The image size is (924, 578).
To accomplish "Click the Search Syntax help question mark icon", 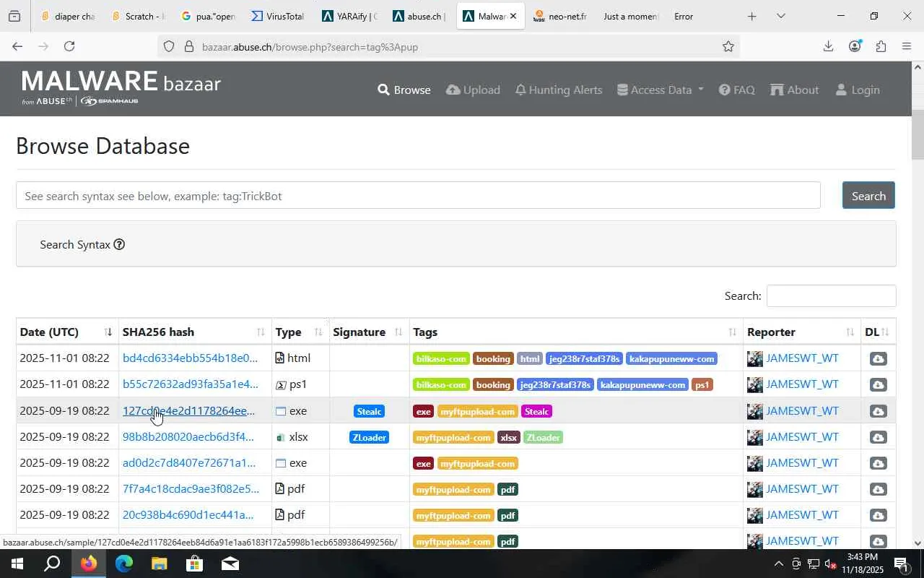I will (119, 244).
